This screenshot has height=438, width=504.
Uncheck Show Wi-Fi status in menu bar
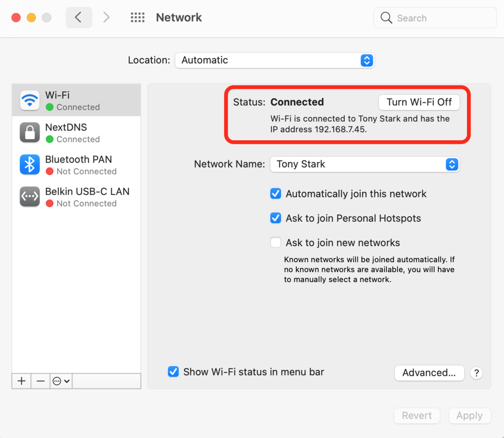(173, 372)
